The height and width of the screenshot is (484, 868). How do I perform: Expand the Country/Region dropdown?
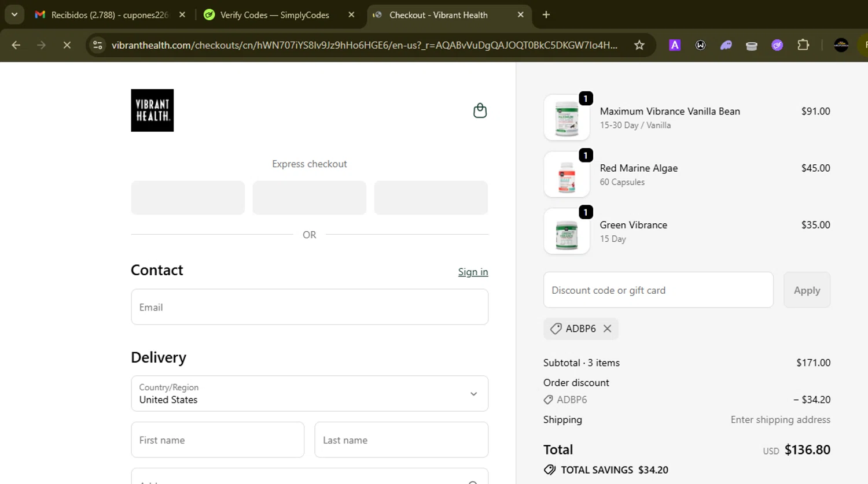pyautogui.click(x=310, y=394)
